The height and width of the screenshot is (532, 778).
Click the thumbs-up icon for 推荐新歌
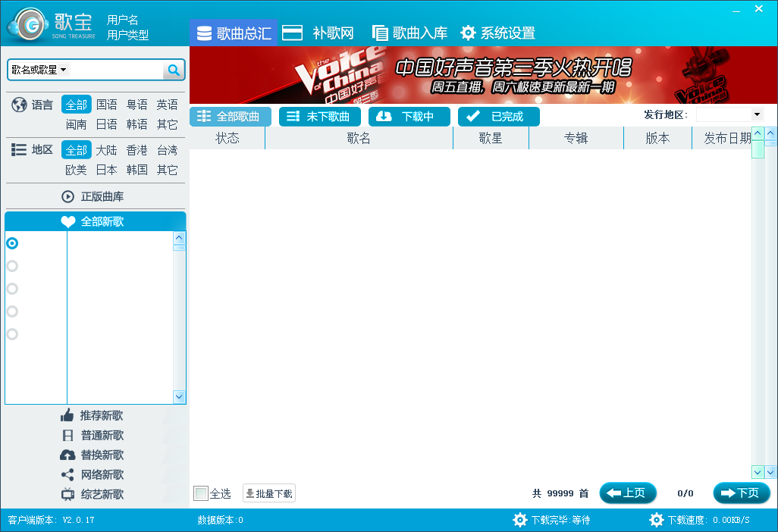click(x=67, y=415)
